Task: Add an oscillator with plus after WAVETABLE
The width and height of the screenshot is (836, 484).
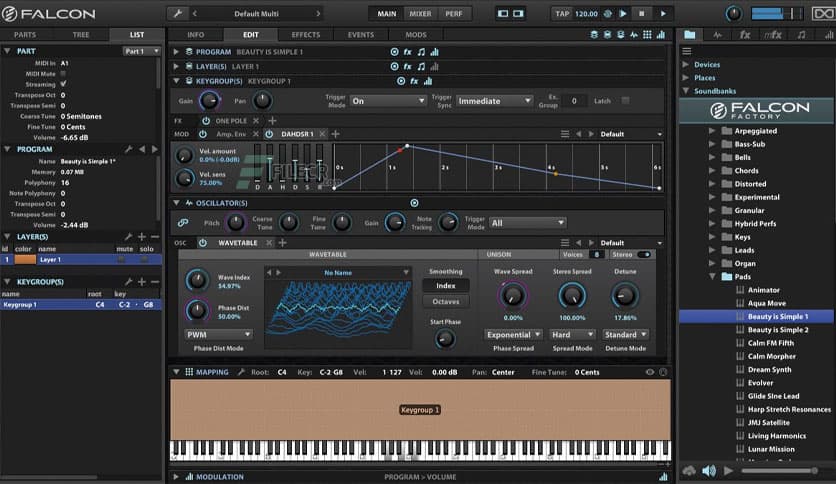Action: (283, 243)
